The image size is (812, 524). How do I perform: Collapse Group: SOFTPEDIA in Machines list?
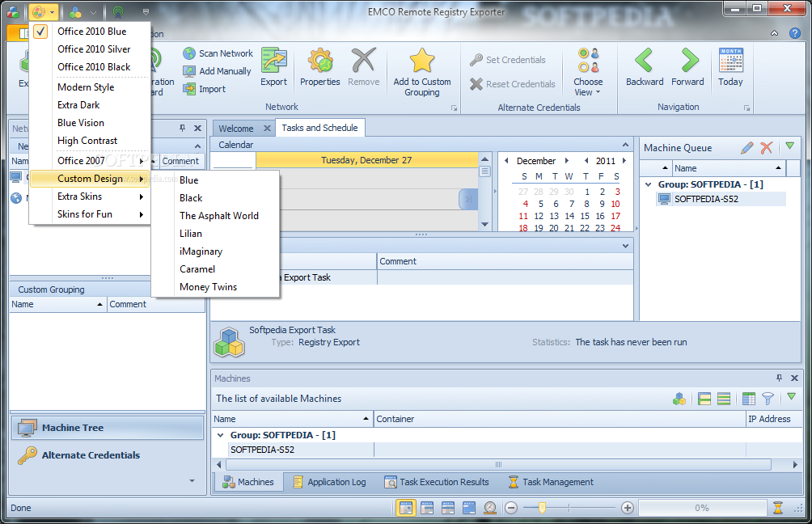tap(221, 435)
